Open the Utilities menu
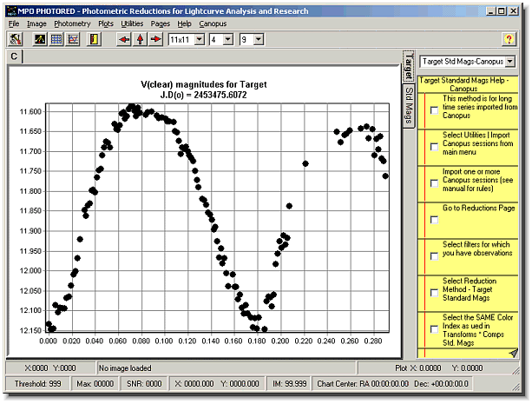 tap(132, 23)
